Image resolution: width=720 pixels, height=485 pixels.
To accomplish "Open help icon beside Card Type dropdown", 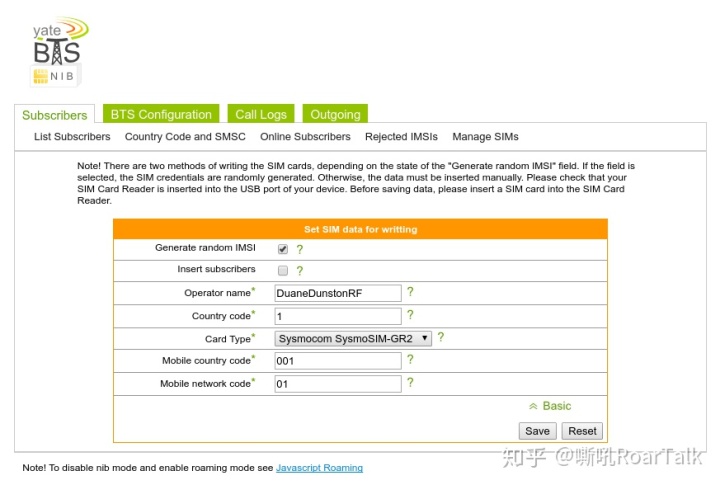I will pyautogui.click(x=441, y=337).
